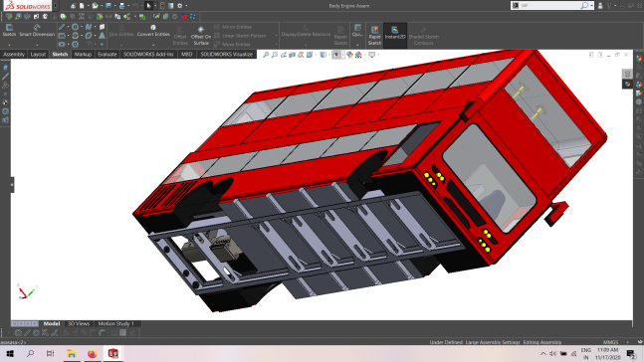Open File Explorer from taskbar
This screenshot has height=362, width=644.
[72, 353]
